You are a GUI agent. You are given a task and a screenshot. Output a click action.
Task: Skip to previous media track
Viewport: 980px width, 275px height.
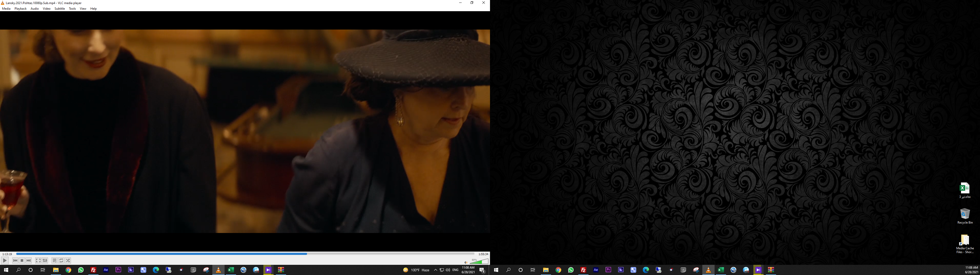[15, 260]
